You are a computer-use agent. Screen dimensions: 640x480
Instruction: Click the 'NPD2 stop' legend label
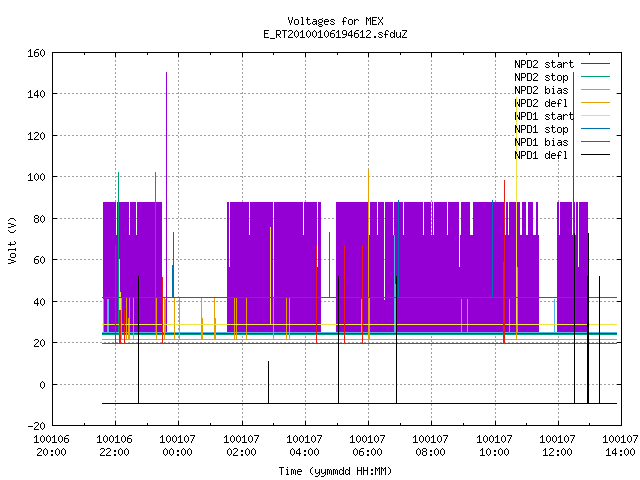click(x=541, y=77)
